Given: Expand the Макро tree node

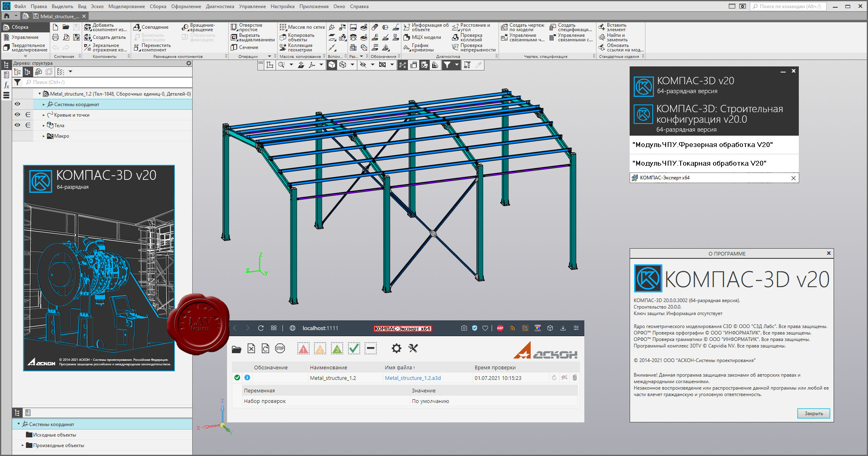Looking at the screenshot, I should [x=44, y=136].
